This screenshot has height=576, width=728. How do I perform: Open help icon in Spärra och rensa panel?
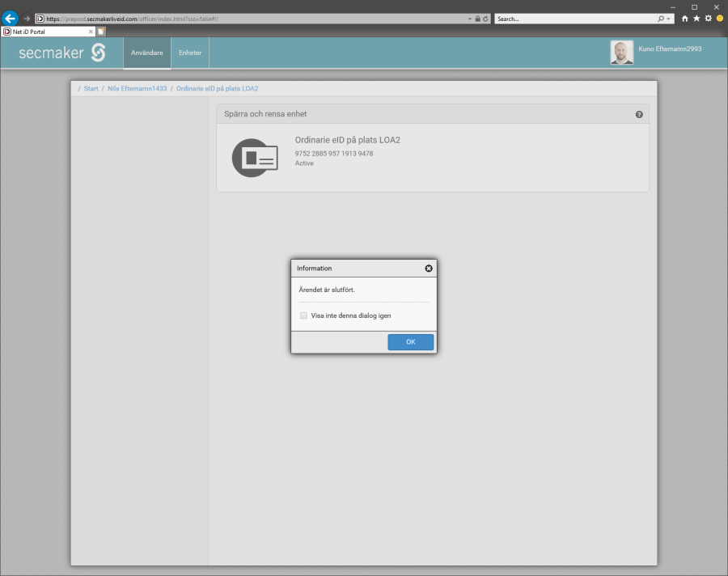[639, 114]
